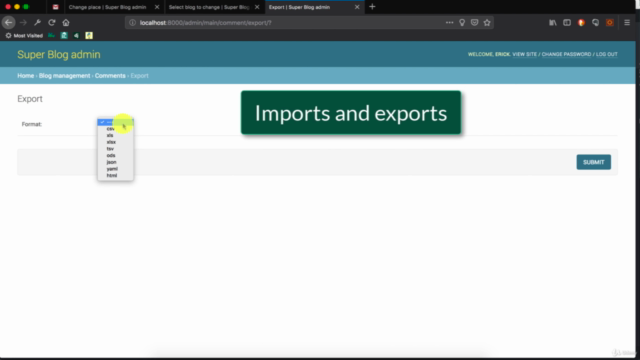Choose yaml in Format dropdown
640x360 pixels.
115,169
